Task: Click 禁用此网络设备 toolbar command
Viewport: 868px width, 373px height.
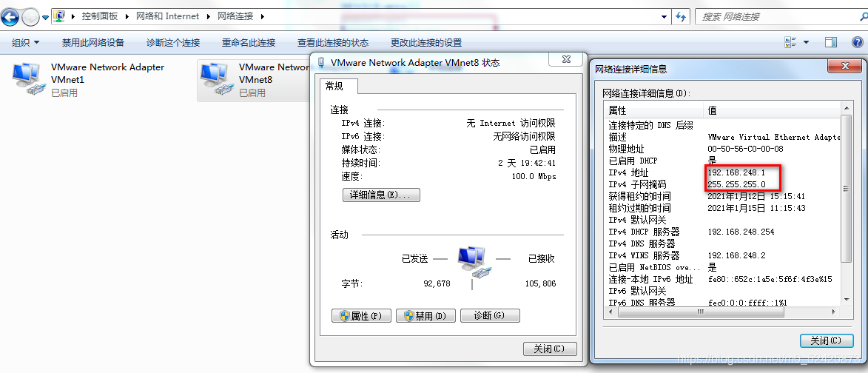Action: pyautogui.click(x=93, y=43)
